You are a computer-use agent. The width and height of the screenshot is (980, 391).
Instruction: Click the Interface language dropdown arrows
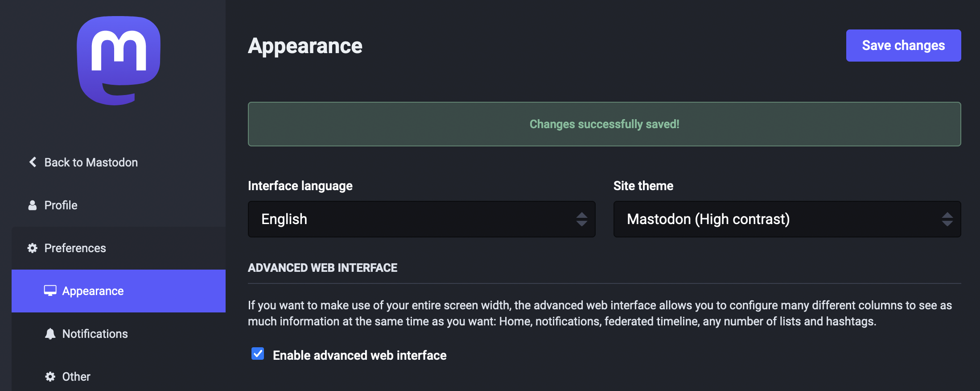pos(581,219)
